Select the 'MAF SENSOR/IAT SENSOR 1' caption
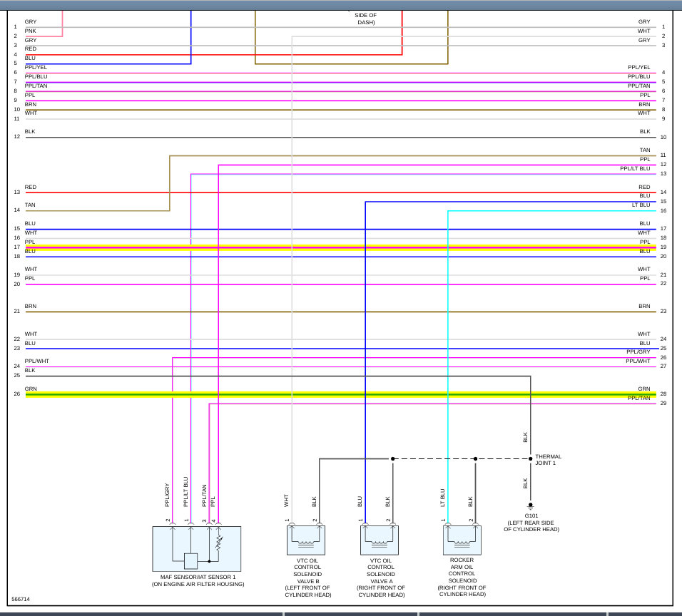Image resolution: width=682 pixels, height=616 pixels. click(x=198, y=577)
